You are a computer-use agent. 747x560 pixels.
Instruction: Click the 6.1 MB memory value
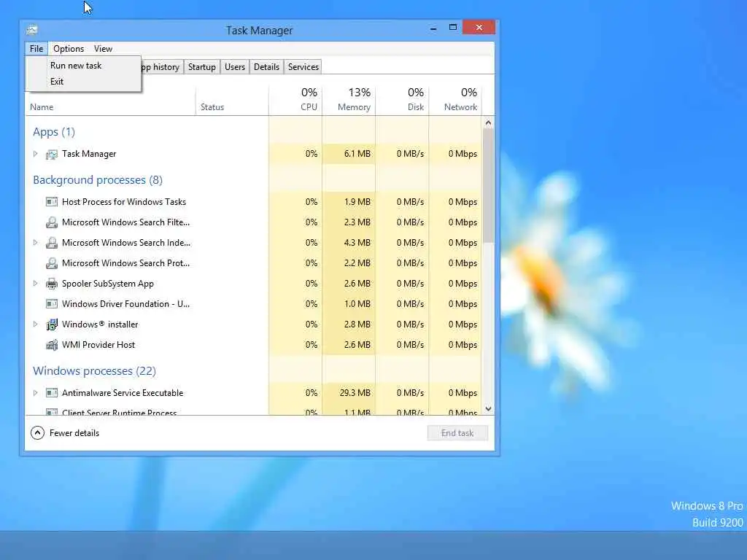click(357, 154)
